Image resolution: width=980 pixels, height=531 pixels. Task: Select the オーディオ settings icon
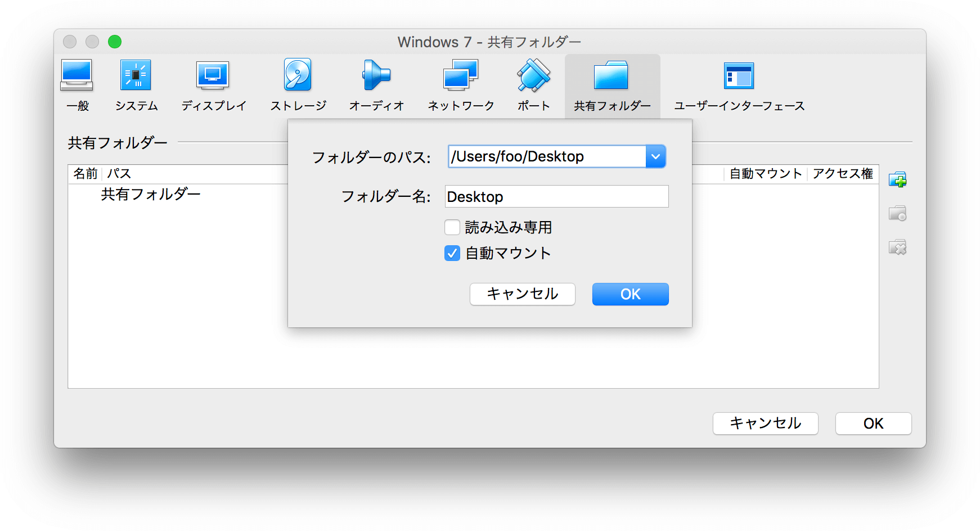tap(376, 84)
